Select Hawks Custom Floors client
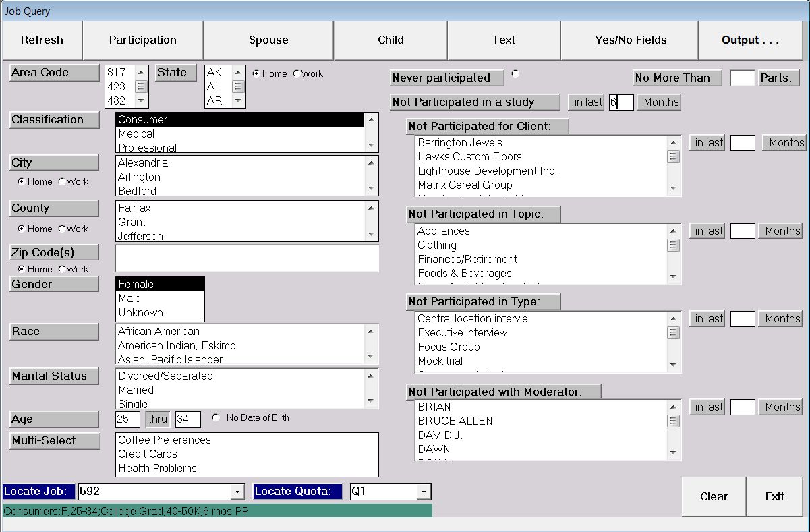The width and height of the screenshot is (810, 532). pos(541,157)
